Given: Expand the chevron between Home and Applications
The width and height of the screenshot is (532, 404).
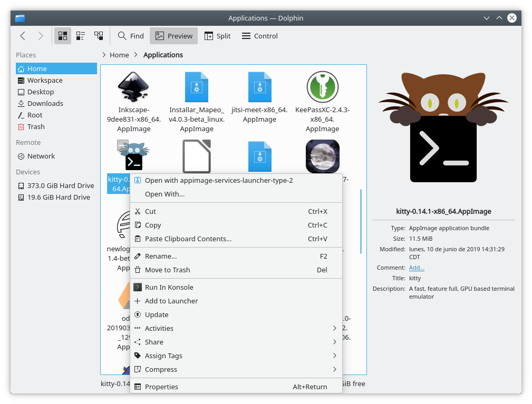Looking at the screenshot, I should (x=136, y=55).
